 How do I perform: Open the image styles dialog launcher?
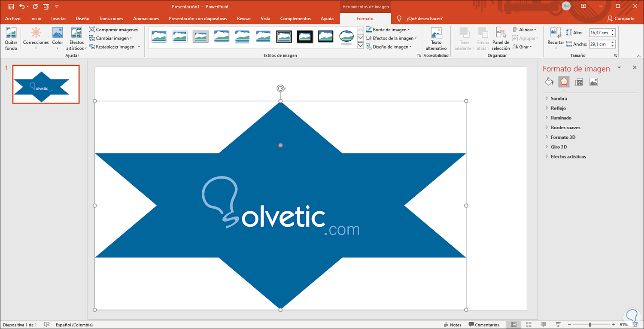pyautogui.click(x=419, y=55)
